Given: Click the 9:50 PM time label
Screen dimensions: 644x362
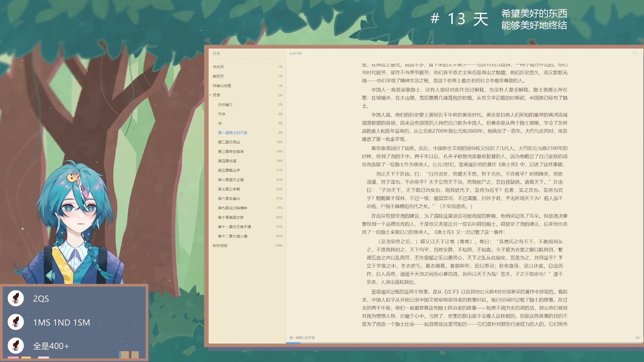Looking at the screenshot, I should [x=296, y=54].
